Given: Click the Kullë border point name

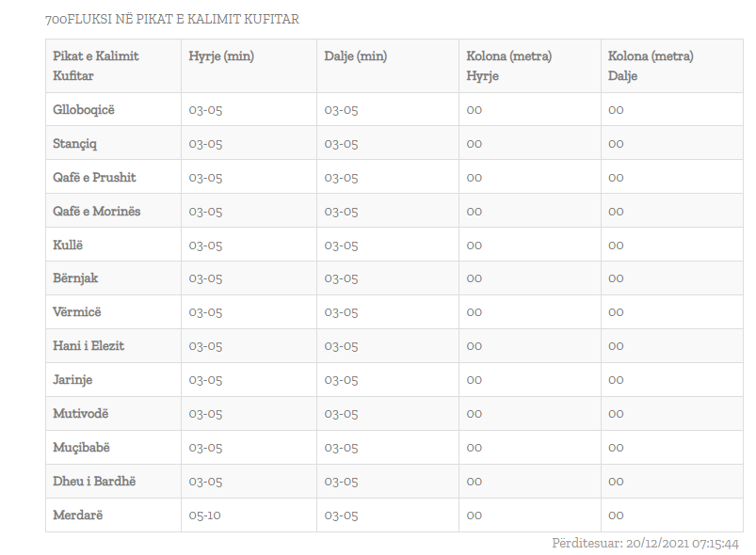Looking at the screenshot, I should [68, 245].
